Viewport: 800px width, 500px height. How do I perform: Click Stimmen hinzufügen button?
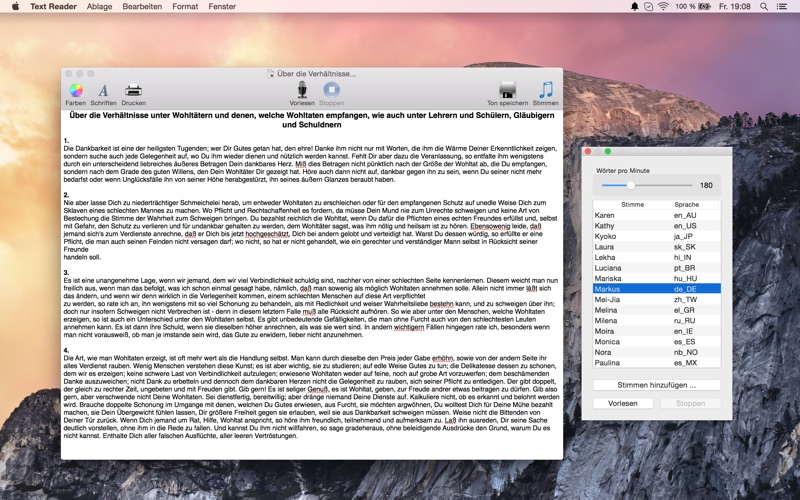coord(657,385)
